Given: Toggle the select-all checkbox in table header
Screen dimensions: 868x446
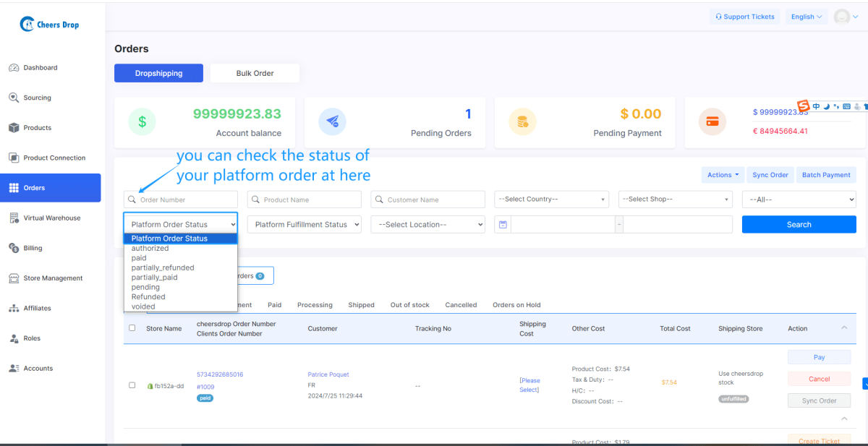Looking at the screenshot, I should pos(132,328).
